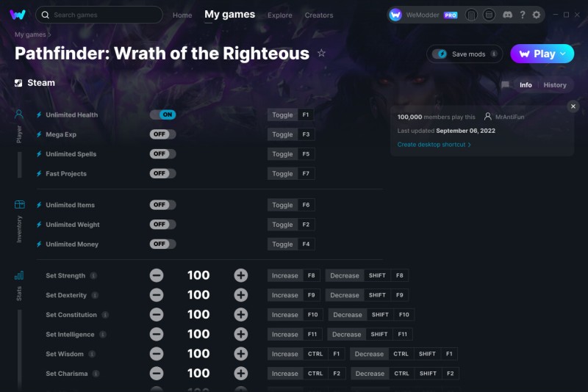588x392 pixels.
Task: Open the Discord icon in top bar
Action: (507, 15)
